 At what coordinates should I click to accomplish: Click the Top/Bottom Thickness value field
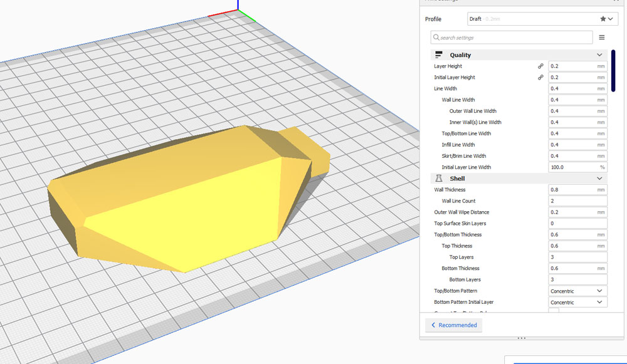coord(577,234)
